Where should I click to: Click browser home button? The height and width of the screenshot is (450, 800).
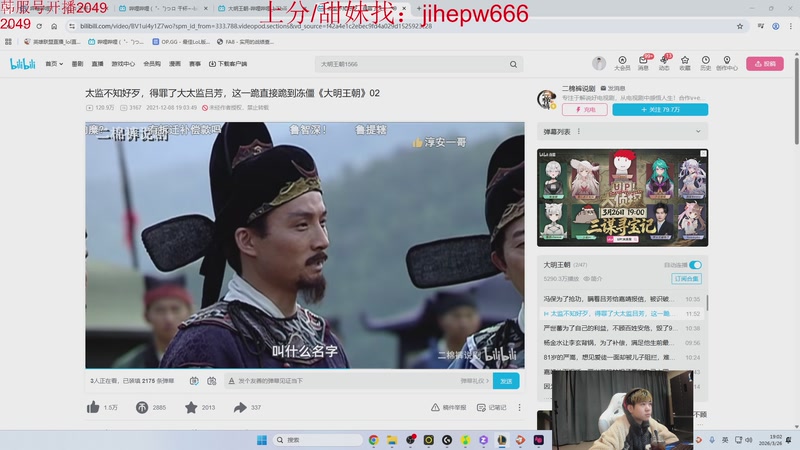click(54, 26)
